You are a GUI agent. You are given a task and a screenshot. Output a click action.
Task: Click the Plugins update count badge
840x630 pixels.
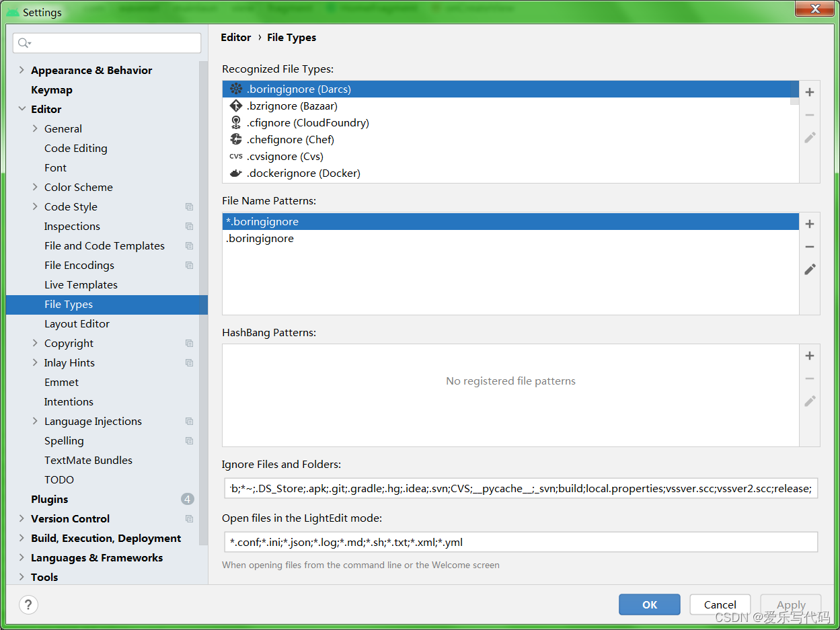[188, 499]
